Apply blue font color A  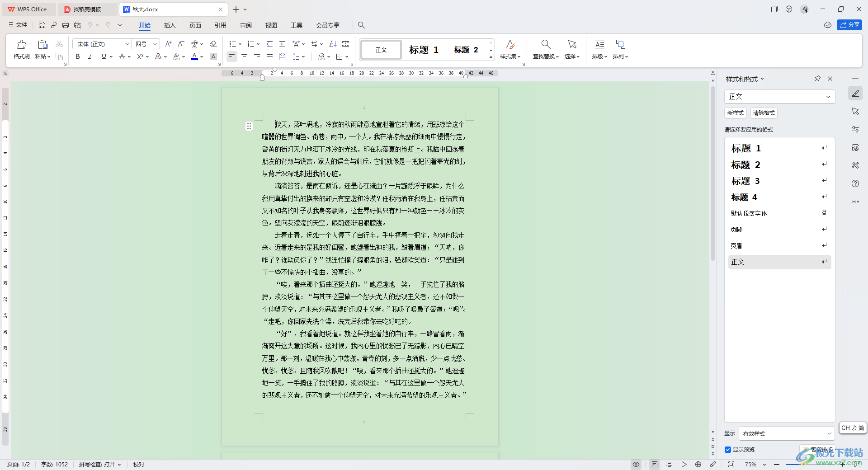click(x=194, y=56)
